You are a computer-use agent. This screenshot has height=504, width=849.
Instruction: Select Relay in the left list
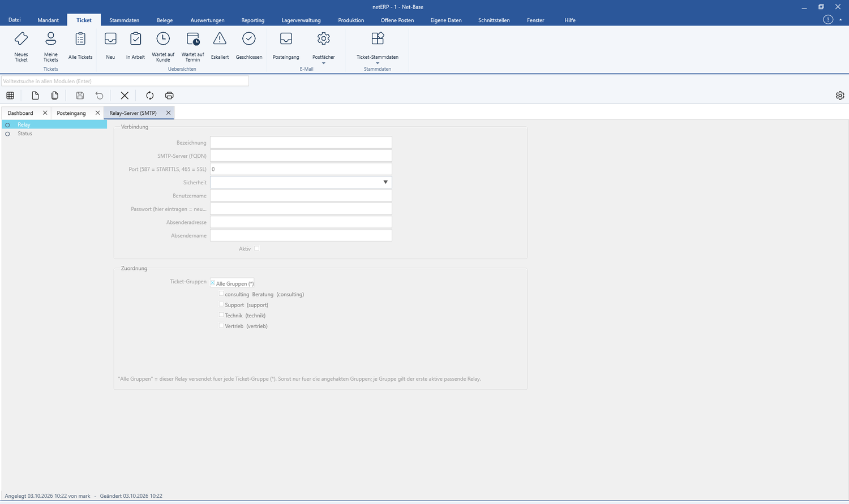coord(54,124)
